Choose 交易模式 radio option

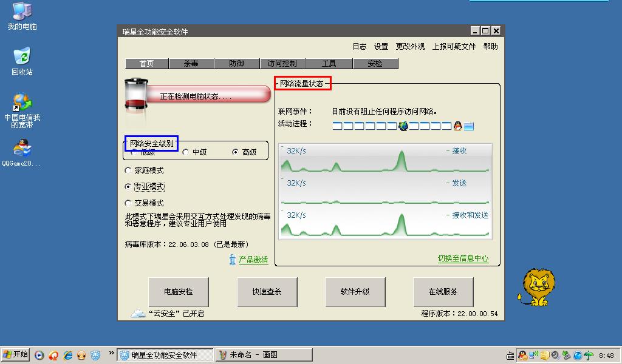[x=128, y=203]
